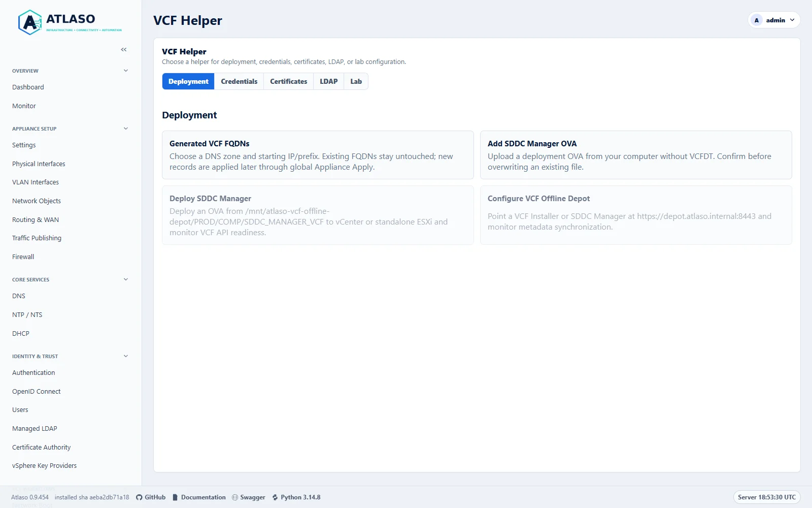The height and width of the screenshot is (508, 812).
Task: Open the Generated VCF FQDNs card
Action: [x=318, y=155]
